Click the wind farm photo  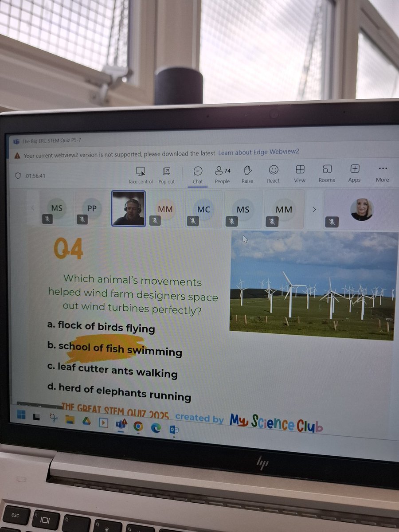point(313,285)
